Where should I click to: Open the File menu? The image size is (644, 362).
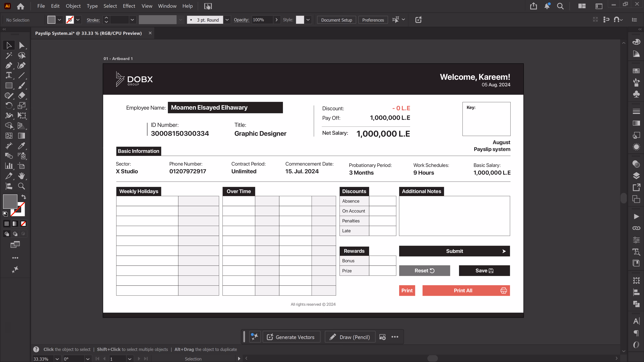(41, 6)
